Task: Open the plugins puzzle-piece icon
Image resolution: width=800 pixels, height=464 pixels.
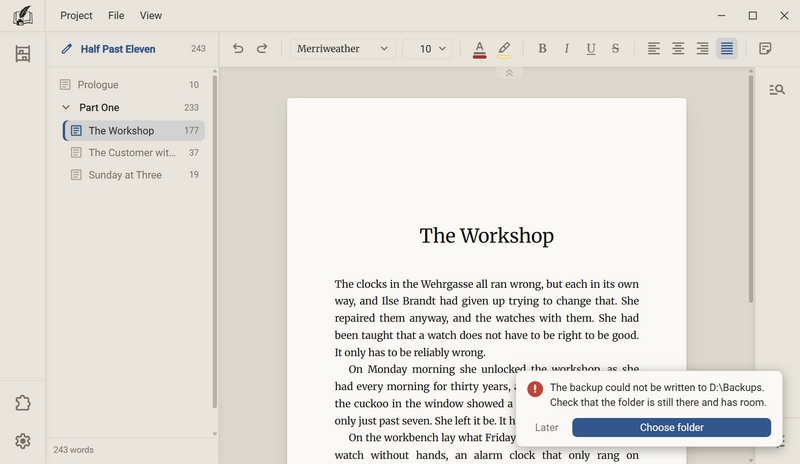Action: point(22,403)
